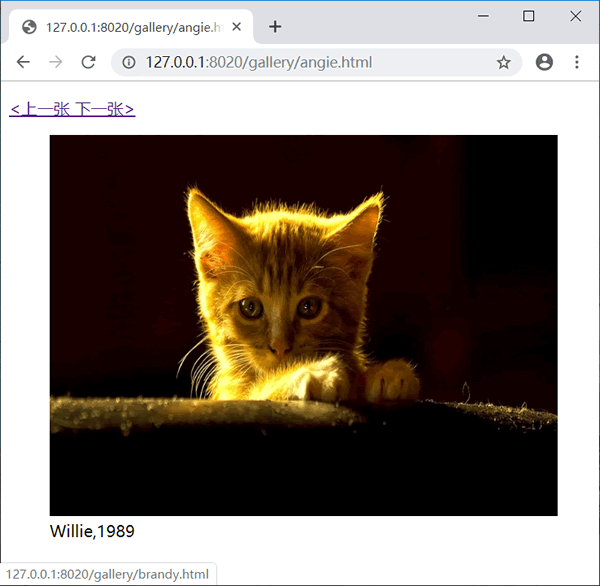This screenshot has width=600, height=586.
Task: Click the Willie,1989 caption text
Action: coord(92,531)
